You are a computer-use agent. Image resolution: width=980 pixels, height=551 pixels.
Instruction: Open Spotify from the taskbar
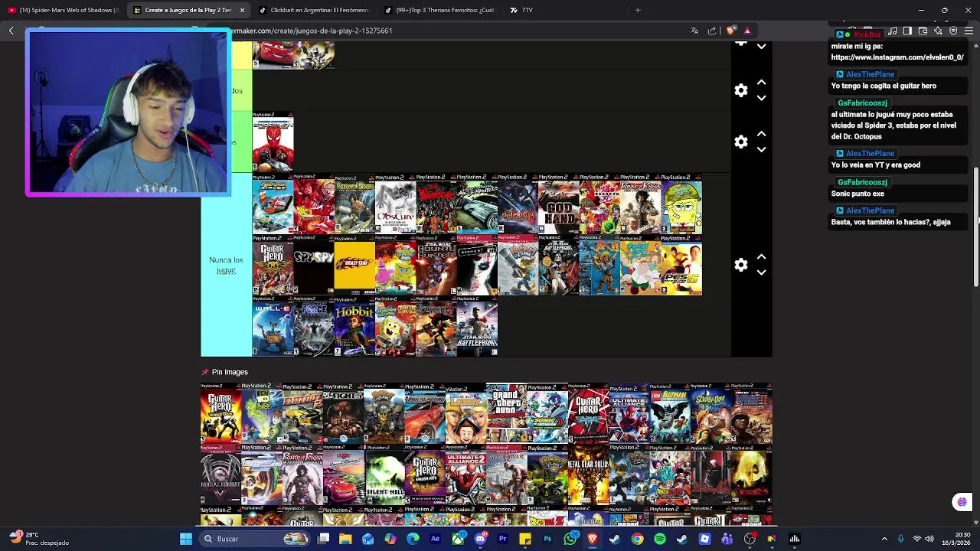(x=660, y=539)
